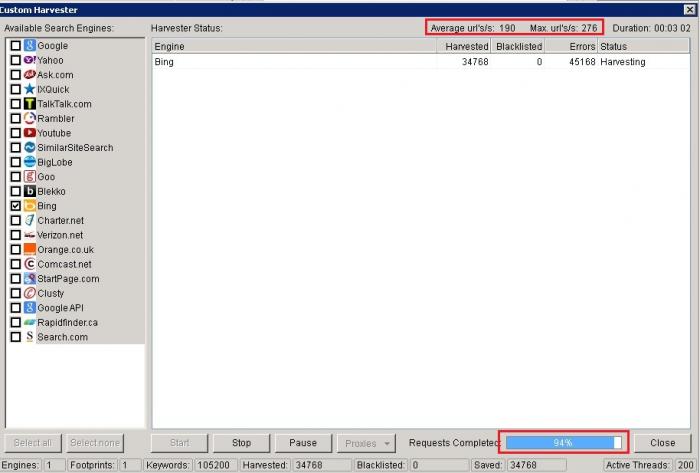Viewport: 700px width, 473px height.
Task: Click the Harvesting status cell
Action: (x=623, y=62)
